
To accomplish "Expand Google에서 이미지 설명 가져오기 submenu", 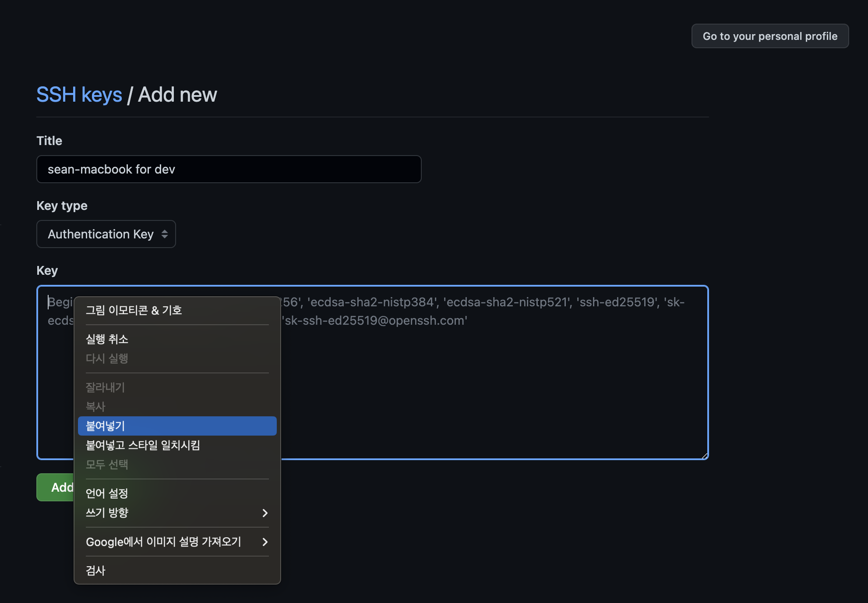I will coord(163,542).
